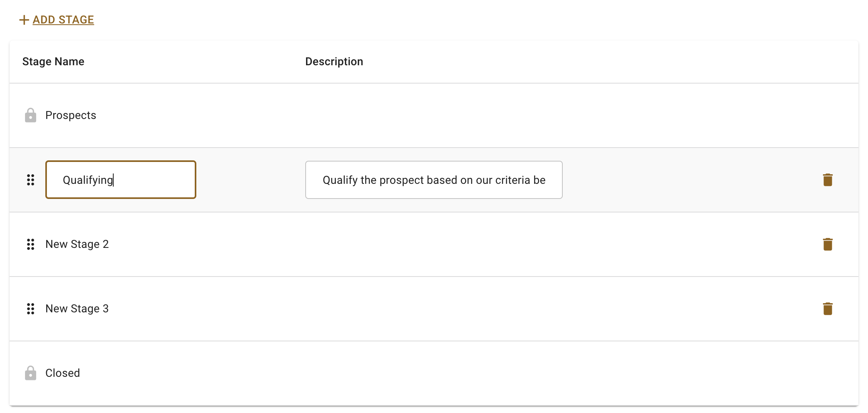868x413 pixels.
Task: Click the plus icon beside Add Stage
Action: [24, 20]
